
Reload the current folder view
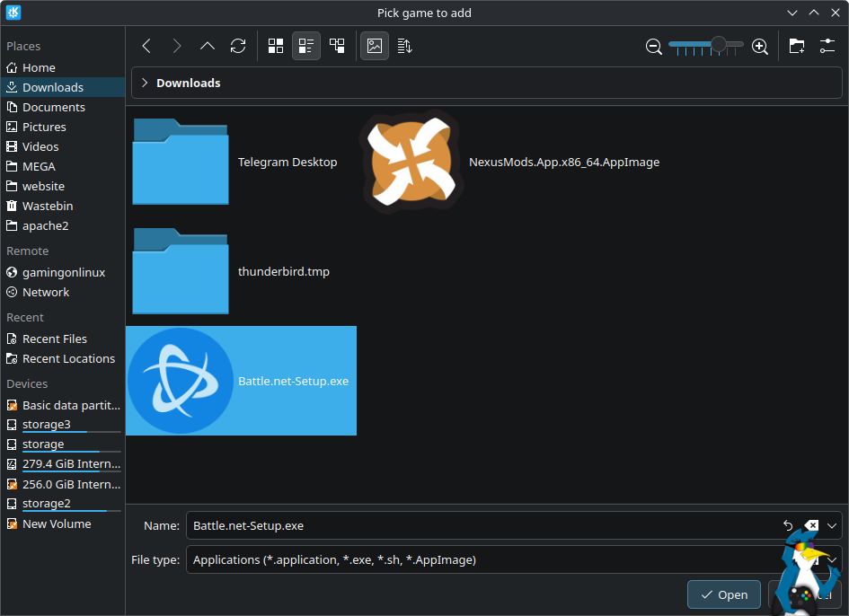click(237, 46)
